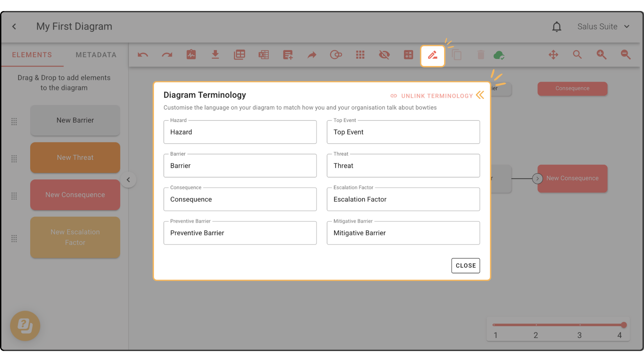Click the UNLINK TERMINOLOGY link
Screen dimensions: 644x362
pyautogui.click(x=432, y=96)
